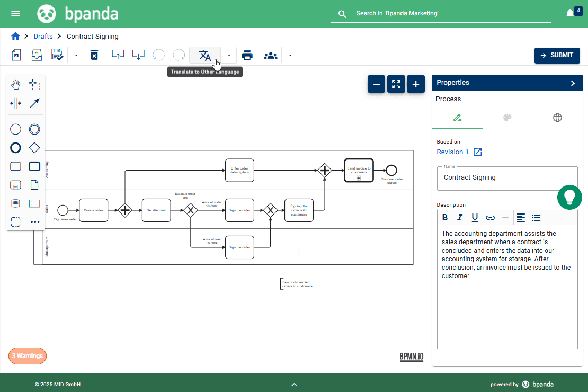Click the print diagram icon
Viewport: 588px width, 392px height.
(x=247, y=55)
